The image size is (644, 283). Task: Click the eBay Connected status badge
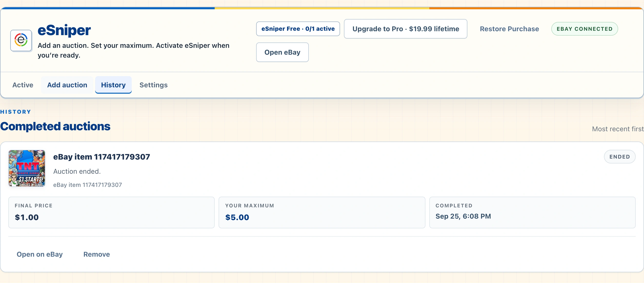point(584,29)
